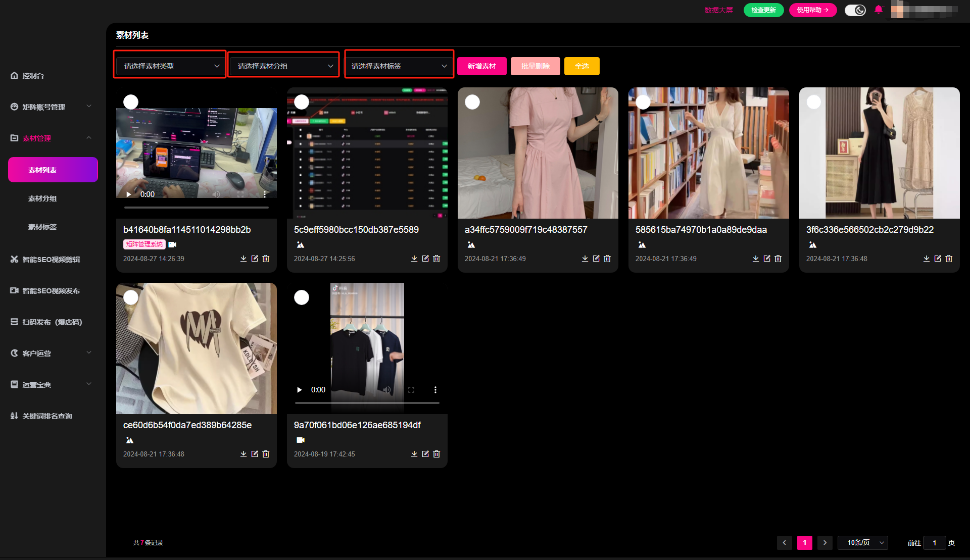Go to 素材分组 submenu

[42, 198]
